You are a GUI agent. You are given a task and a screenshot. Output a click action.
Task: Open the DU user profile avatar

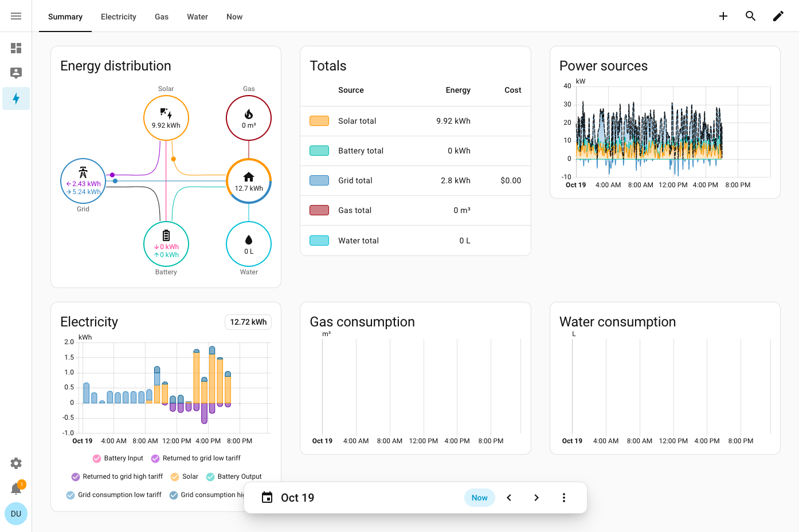click(x=16, y=514)
